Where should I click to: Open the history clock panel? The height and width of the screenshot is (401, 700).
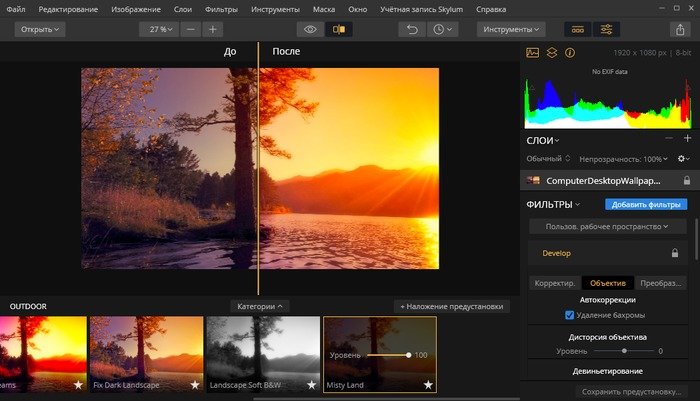(x=441, y=29)
